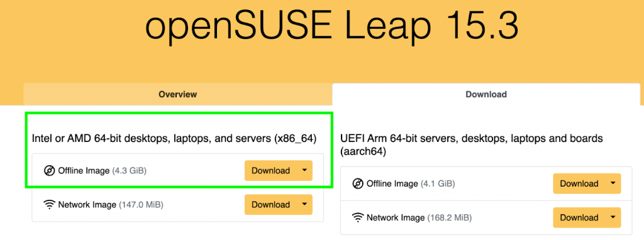This screenshot has width=644, height=240.
Task: Click the aarch64 "Network Image" label text
Action: click(395, 218)
